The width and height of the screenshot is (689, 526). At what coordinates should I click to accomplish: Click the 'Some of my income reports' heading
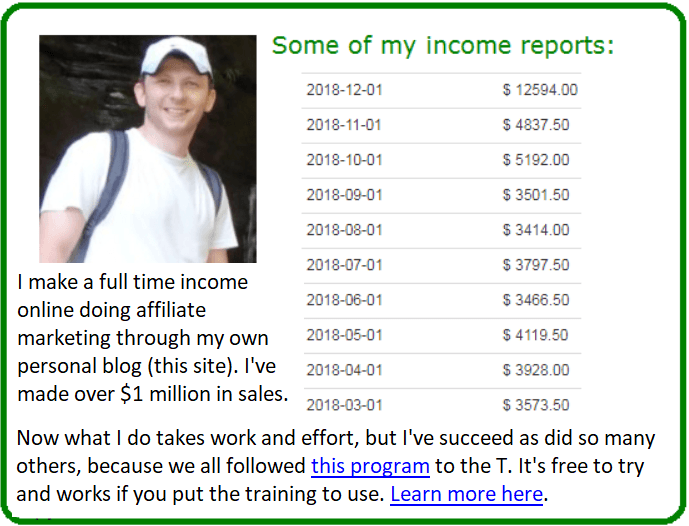(443, 46)
